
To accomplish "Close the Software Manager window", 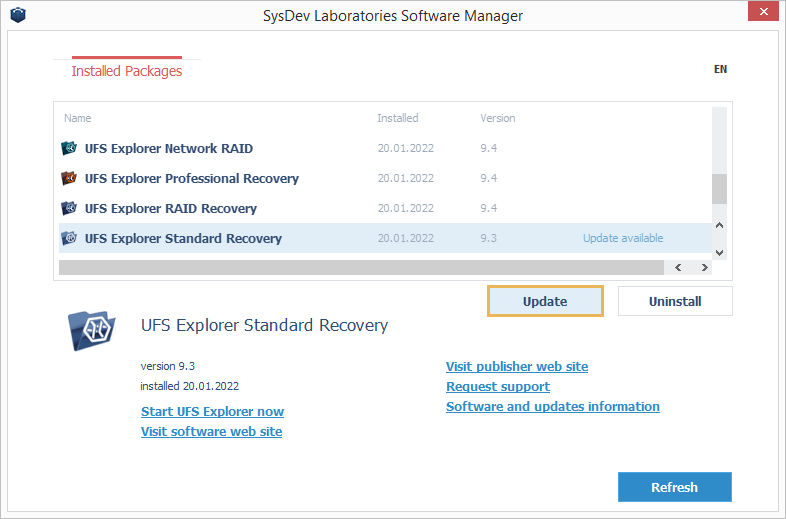I will pos(763,12).
